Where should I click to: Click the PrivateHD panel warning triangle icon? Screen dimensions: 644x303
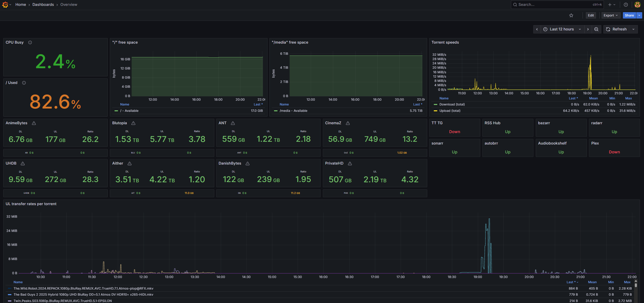point(350,164)
